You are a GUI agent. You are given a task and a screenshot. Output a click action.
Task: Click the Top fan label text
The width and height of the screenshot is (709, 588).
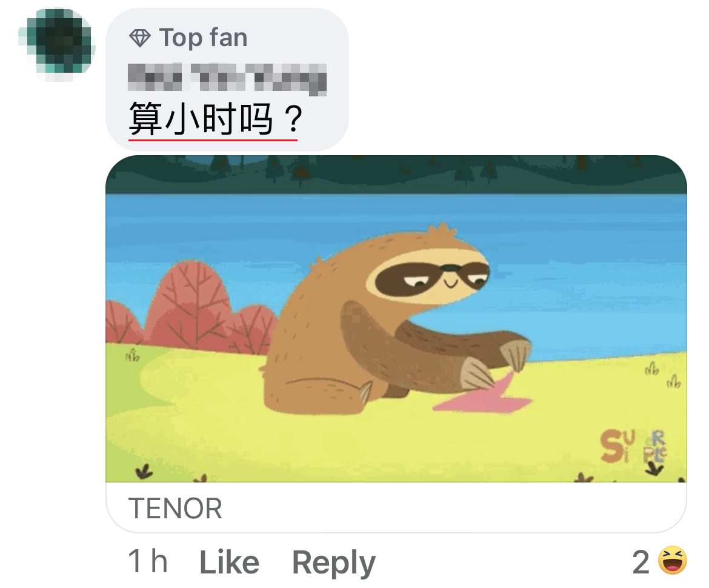(204, 38)
